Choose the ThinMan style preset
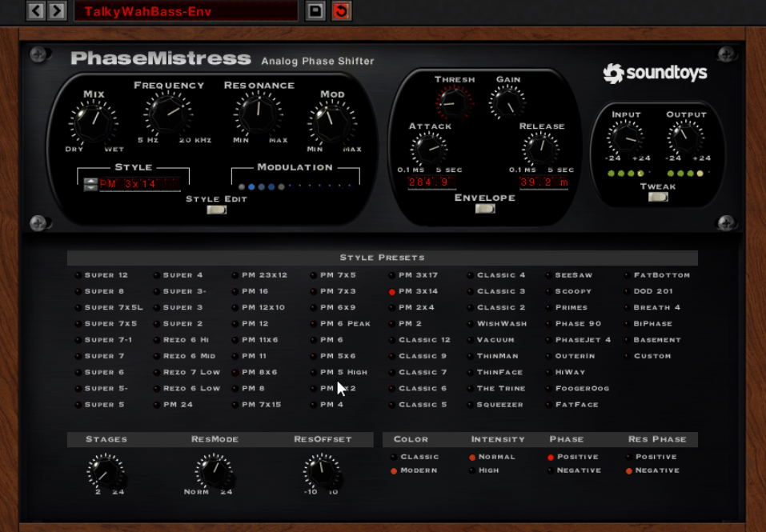The image size is (766, 532). point(493,356)
